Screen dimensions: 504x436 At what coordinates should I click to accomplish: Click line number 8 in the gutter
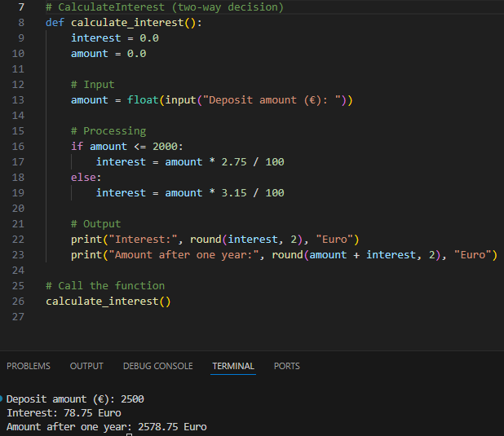coord(20,22)
